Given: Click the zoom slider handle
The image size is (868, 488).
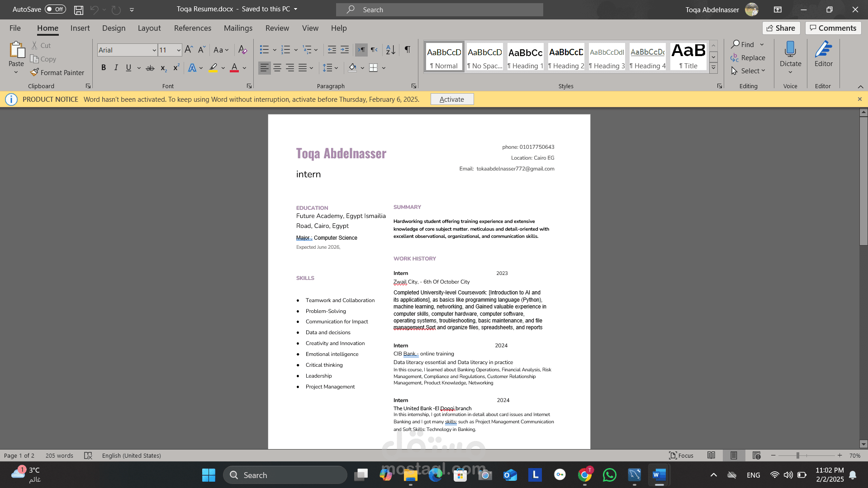Looking at the screenshot, I should [x=798, y=455].
